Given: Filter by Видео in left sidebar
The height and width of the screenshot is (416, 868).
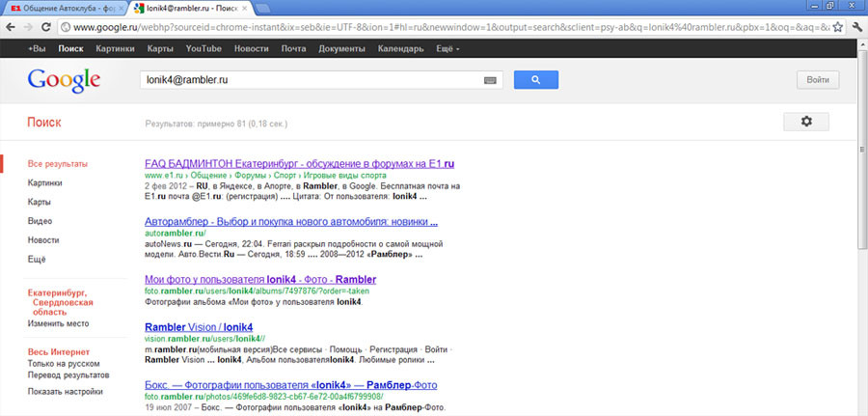Looking at the screenshot, I should click(40, 221).
